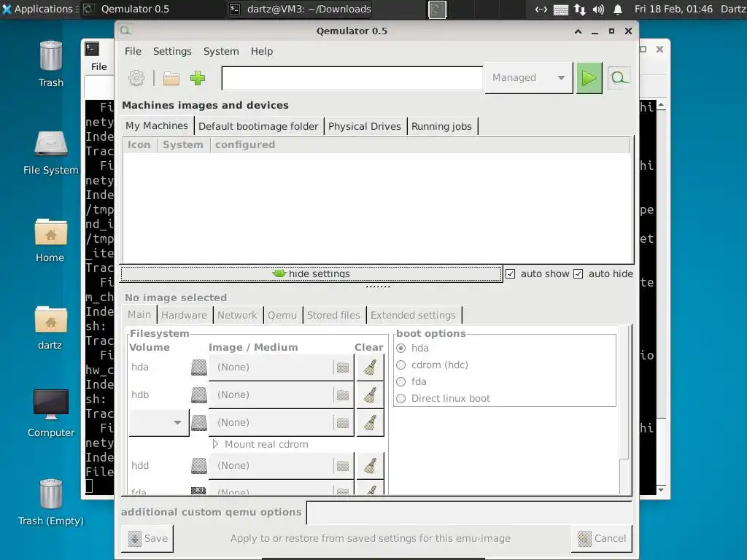
Task: Open the Applications menu in panel
Action: click(x=38, y=9)
